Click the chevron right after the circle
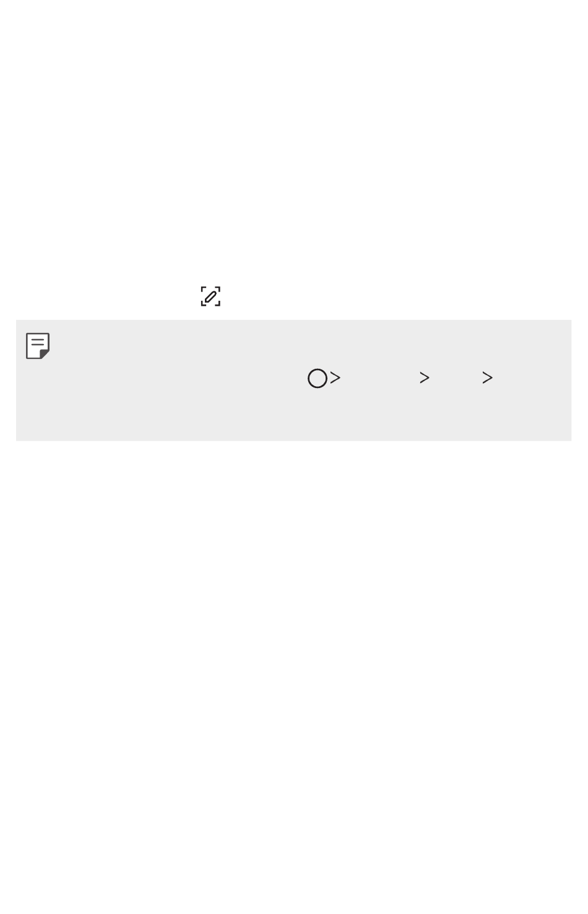588x914 pixels. click(335, 377)
